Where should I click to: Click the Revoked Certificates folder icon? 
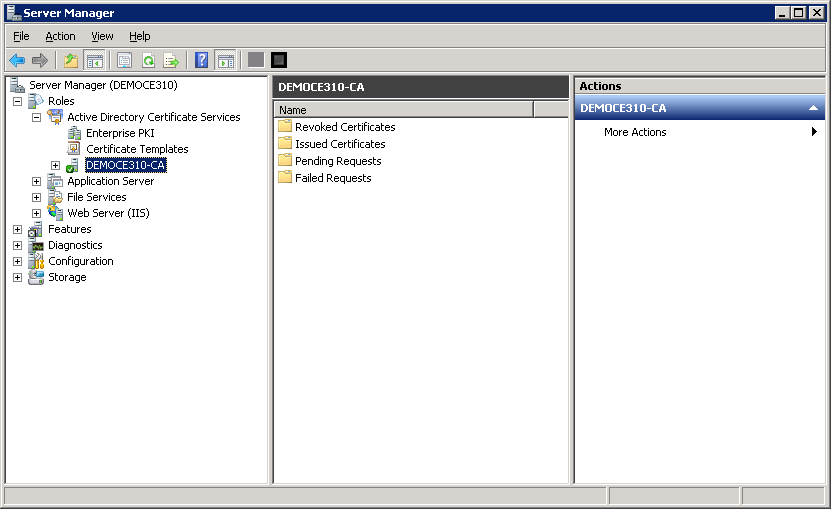285,126
